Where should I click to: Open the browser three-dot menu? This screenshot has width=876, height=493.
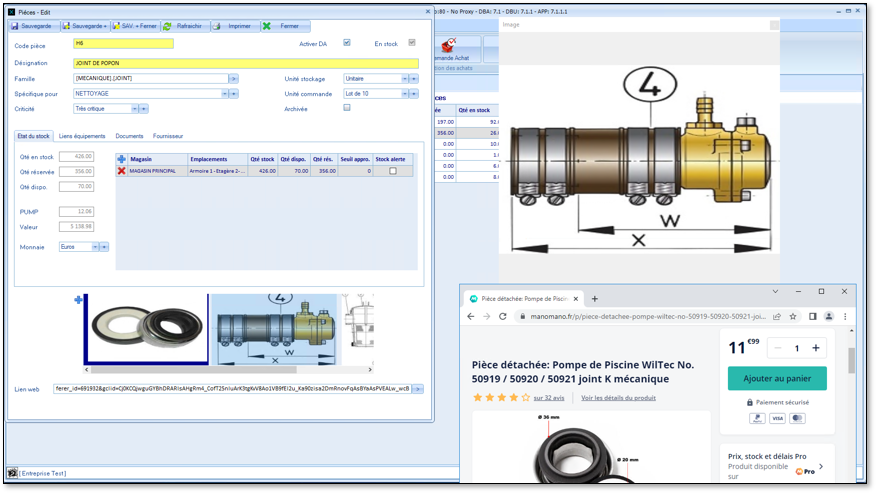click(x=845, y=316)
